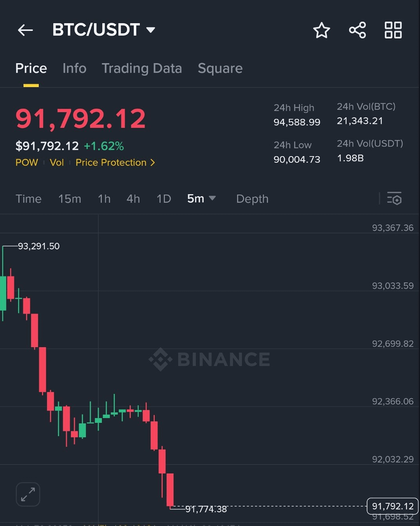Tap the POW tag
The image size is (420, 526).
tap(27, 163)
